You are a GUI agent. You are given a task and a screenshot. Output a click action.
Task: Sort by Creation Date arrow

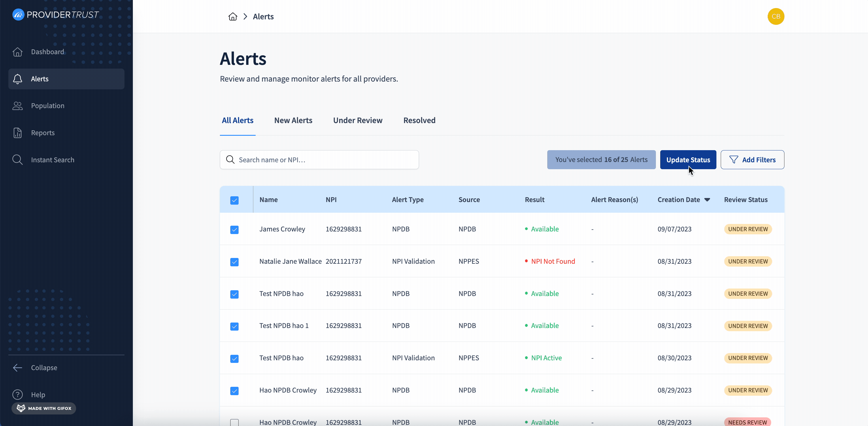click(x=707, y=200)
